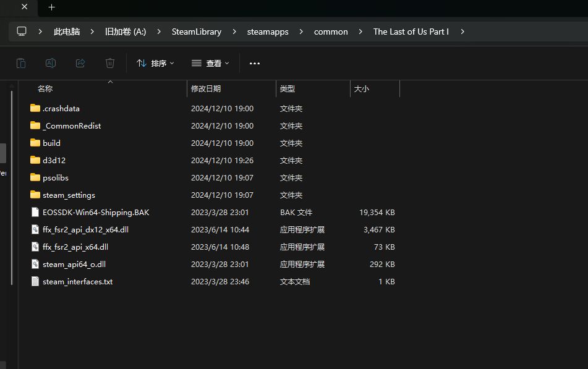The height and width of the screenshot is (369, 588).
Task: Open the 排序 sort dropdown
Action: [155, 63]
